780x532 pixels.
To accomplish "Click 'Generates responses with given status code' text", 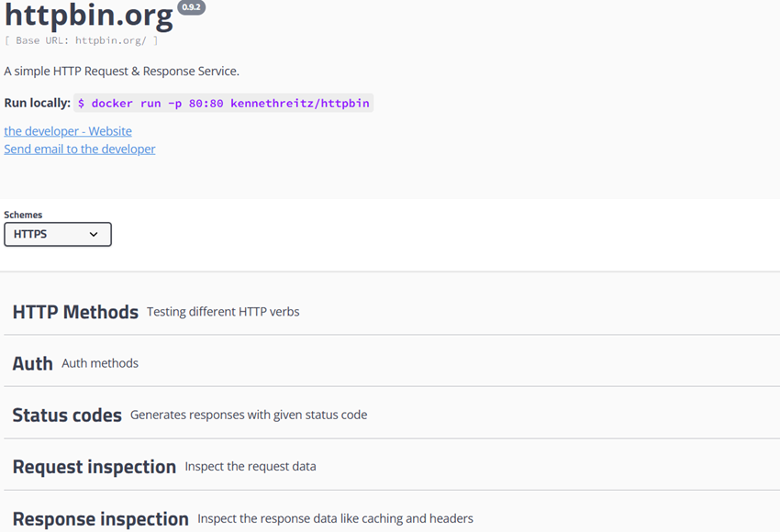I will tap(249, 415).
